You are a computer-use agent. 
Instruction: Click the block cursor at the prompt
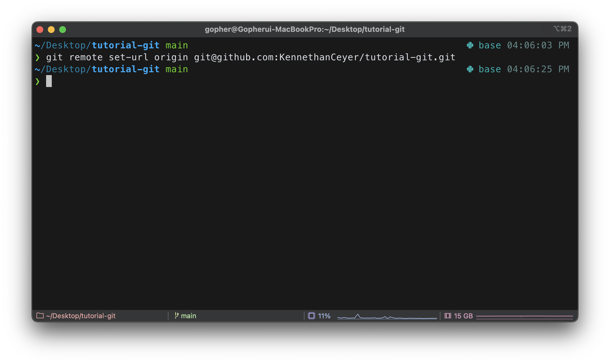(x=49, y=81)
